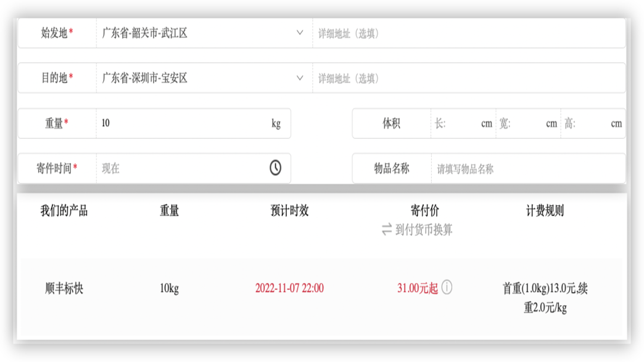This screenshot has width=644, height=362.
Task: Focus the 目的地 detailed address field
Action: [469, 78]
